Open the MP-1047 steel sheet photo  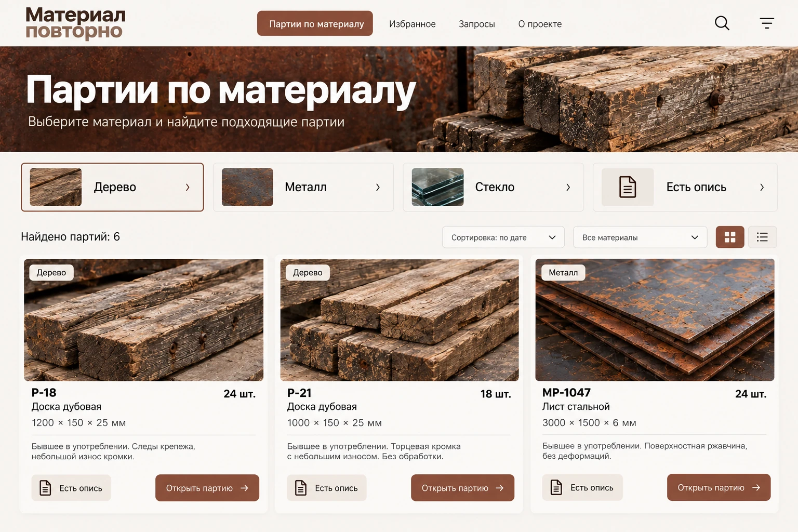point(655,320)
